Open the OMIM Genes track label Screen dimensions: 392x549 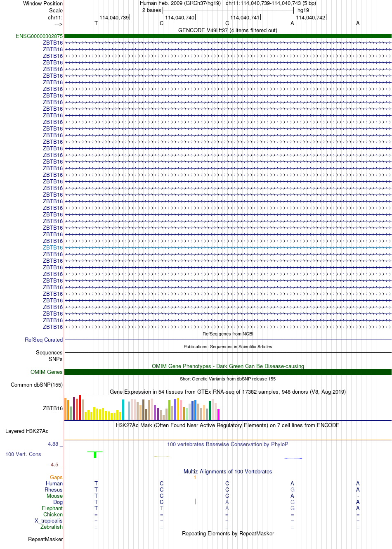pyautogui.click(x=47, y=372)
